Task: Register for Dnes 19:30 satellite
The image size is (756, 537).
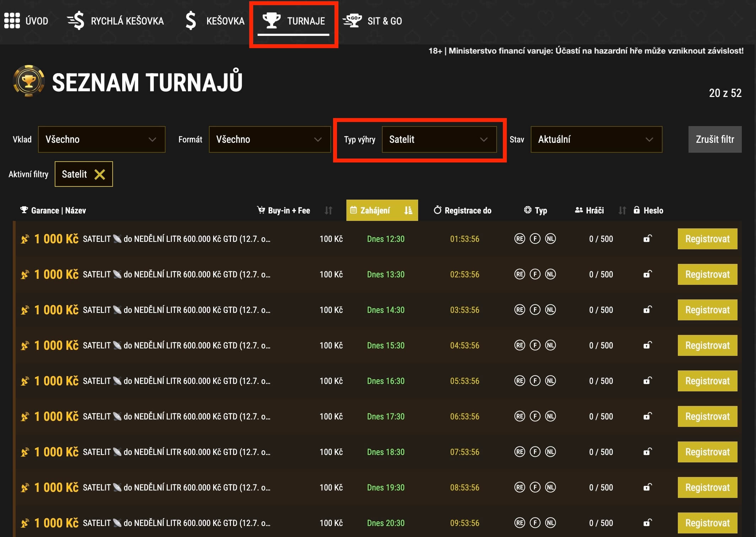Action: pyautogui.click(x=707, y=487)
